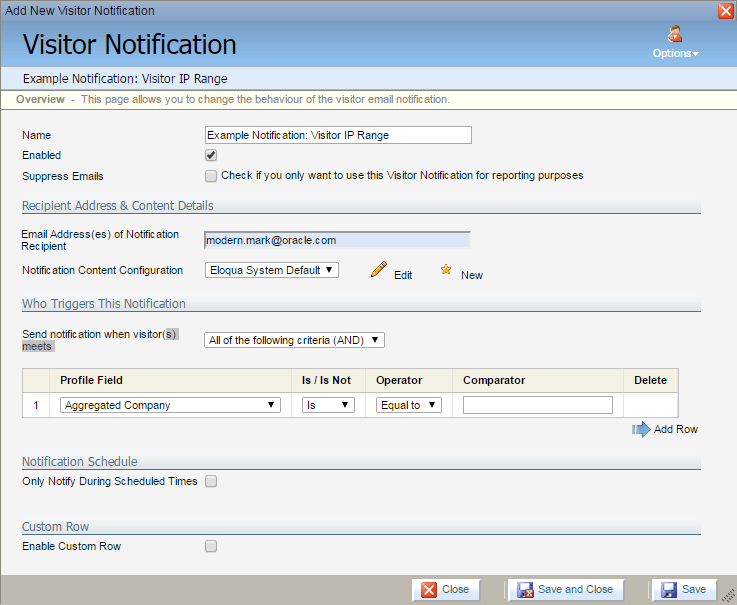This screenshot has width=737, height=605.
Task: Click the Edit link text
Action: pos(403,275)
